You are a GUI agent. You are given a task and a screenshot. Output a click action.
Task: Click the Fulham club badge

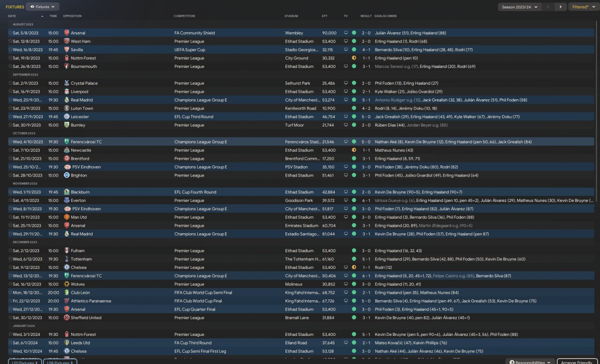67,251
